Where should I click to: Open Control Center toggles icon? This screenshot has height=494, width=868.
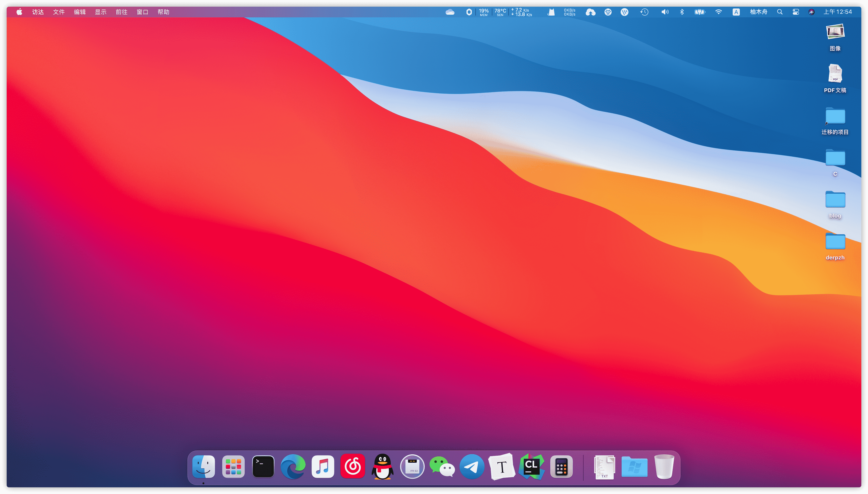796,12
